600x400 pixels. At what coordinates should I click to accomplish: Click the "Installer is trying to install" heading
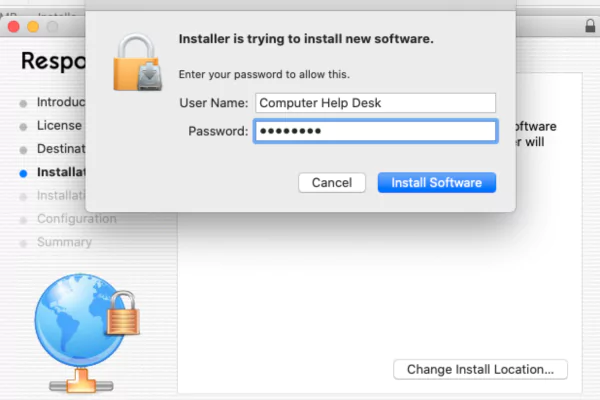[305, 40]
